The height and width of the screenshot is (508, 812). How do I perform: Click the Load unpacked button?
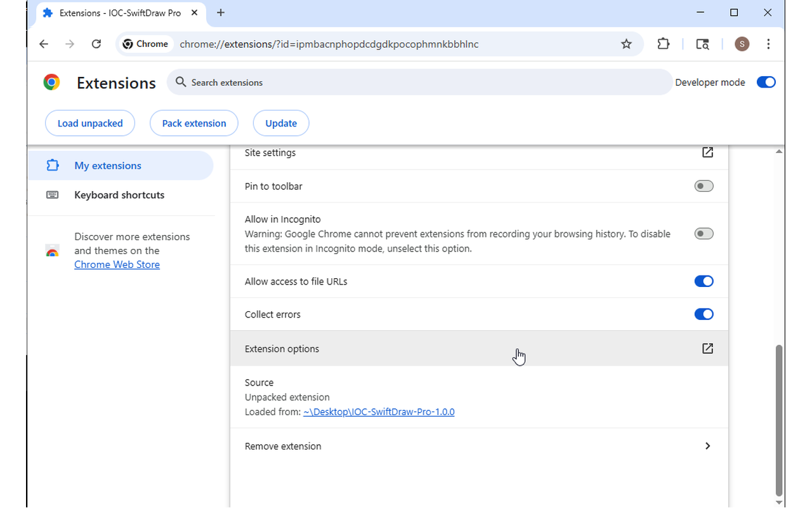point(90,123)
